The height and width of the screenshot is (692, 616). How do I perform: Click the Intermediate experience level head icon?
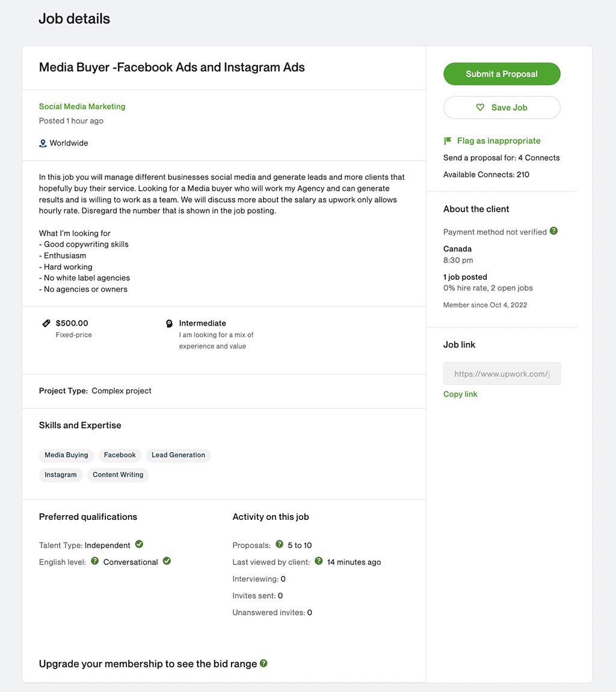(x=169, y=324)
